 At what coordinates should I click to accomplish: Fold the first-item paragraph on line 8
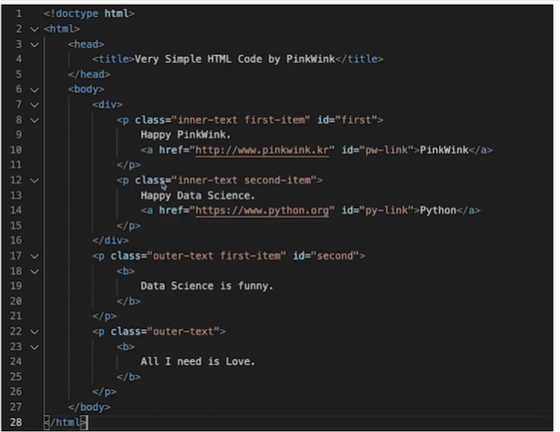coord(34,120)
